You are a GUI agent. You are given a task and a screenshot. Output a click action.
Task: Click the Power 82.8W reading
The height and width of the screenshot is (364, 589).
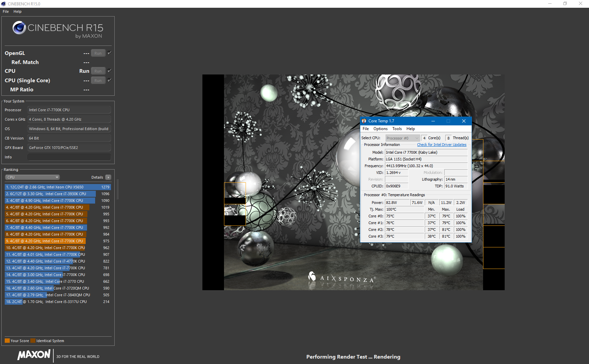397,203
